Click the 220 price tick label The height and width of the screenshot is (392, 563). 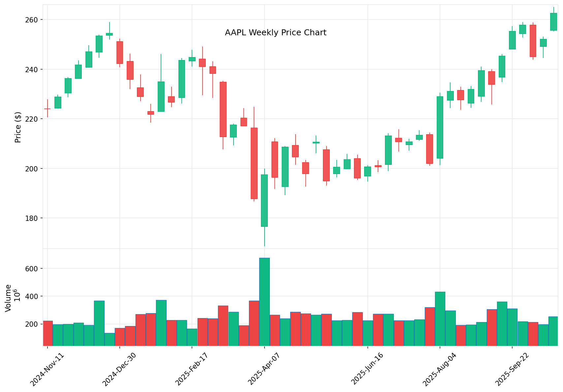pyautogui.click(x=32, y=119)
